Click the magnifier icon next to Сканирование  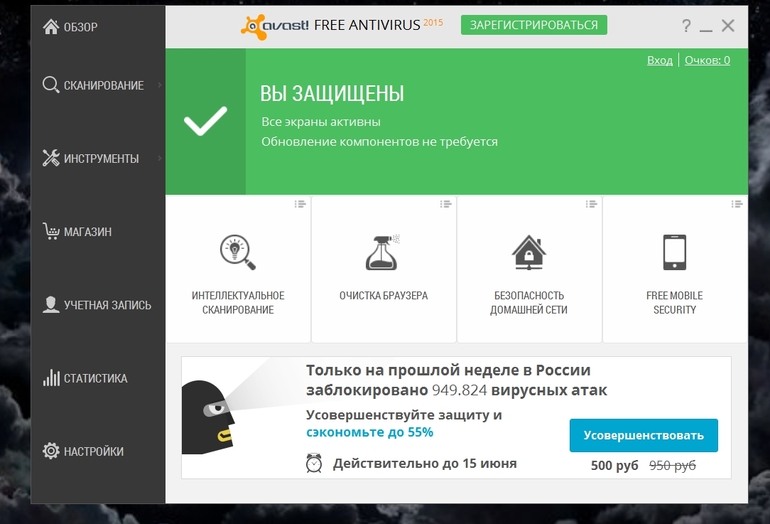point(51,85)
